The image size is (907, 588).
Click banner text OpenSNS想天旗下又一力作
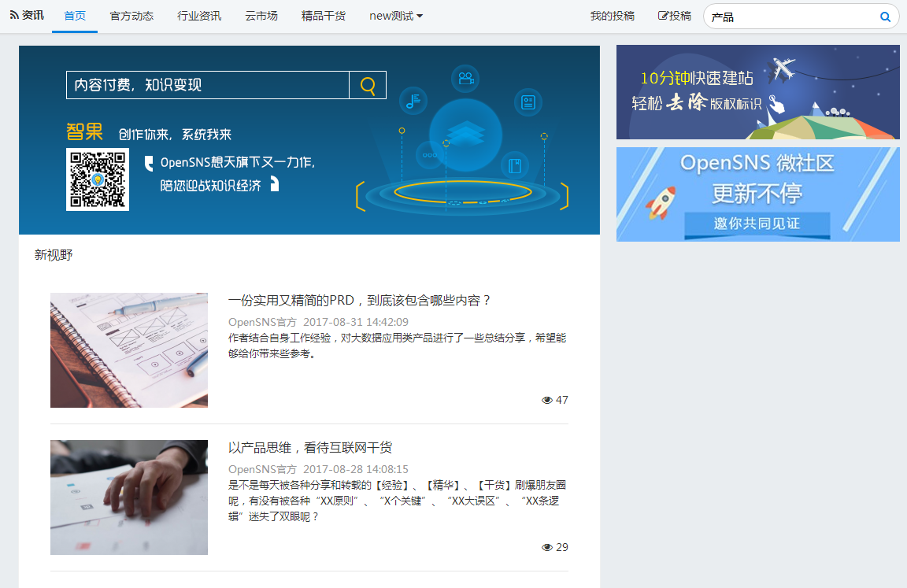238,162
